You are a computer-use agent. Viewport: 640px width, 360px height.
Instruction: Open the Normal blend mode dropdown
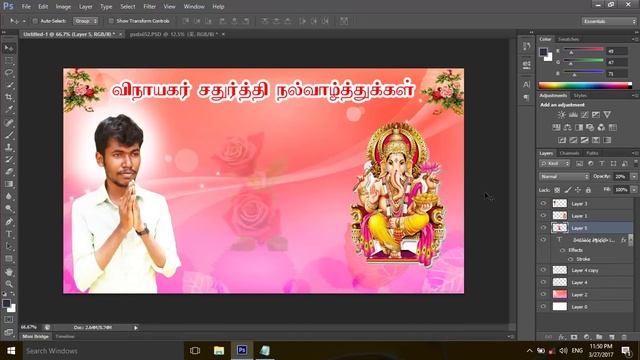coord(564,177)
